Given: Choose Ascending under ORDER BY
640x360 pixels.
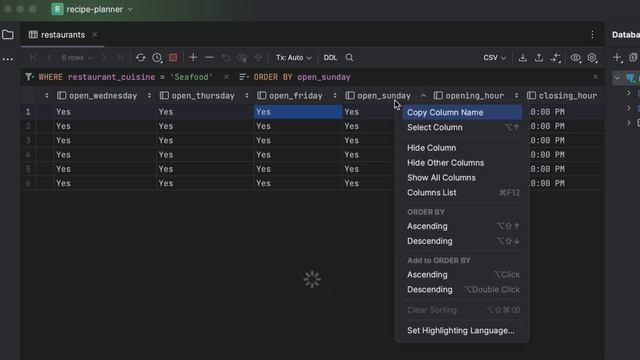Looking at the screenshot, I should (462, 226).
